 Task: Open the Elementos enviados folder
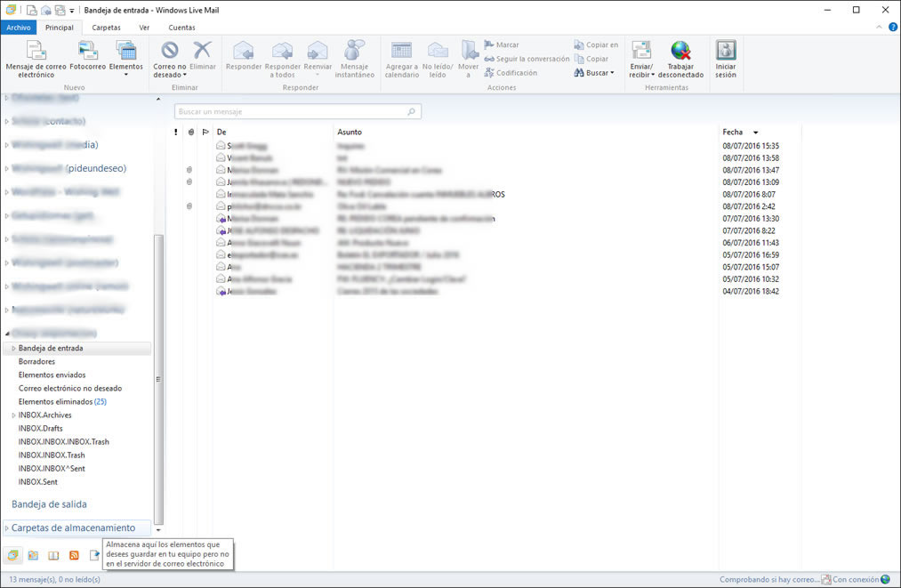pyautogui.click(x=52, y=375)
